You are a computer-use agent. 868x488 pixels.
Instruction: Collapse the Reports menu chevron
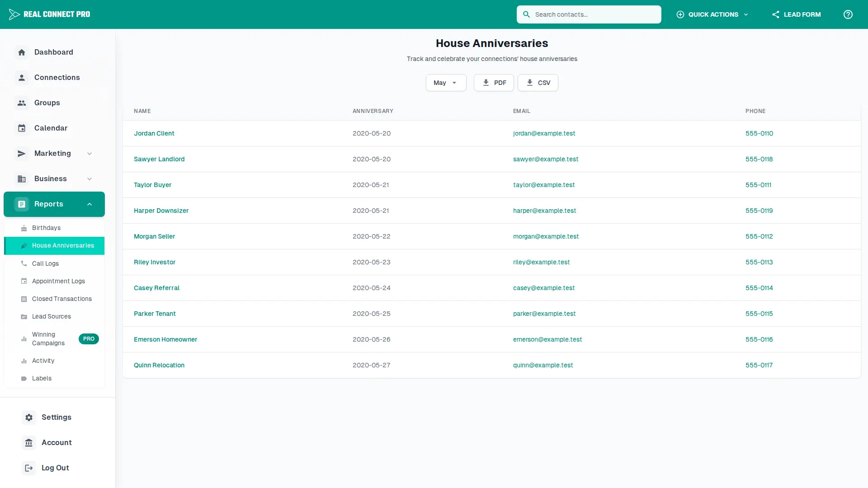[90, 204]
